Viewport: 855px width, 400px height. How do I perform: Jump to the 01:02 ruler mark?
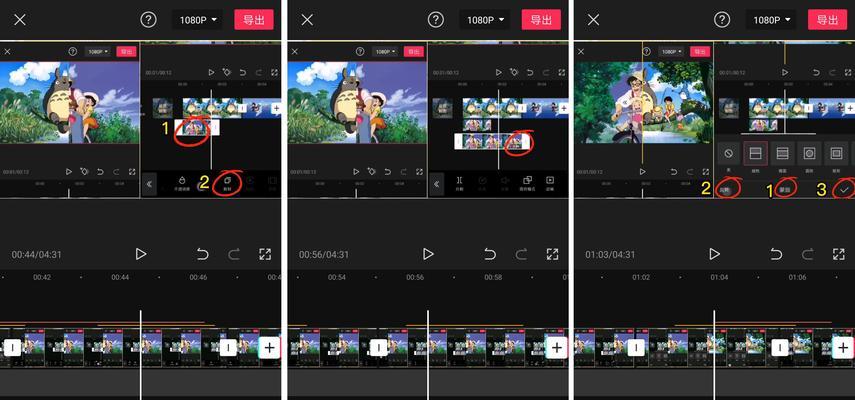[x=641, y=277]
